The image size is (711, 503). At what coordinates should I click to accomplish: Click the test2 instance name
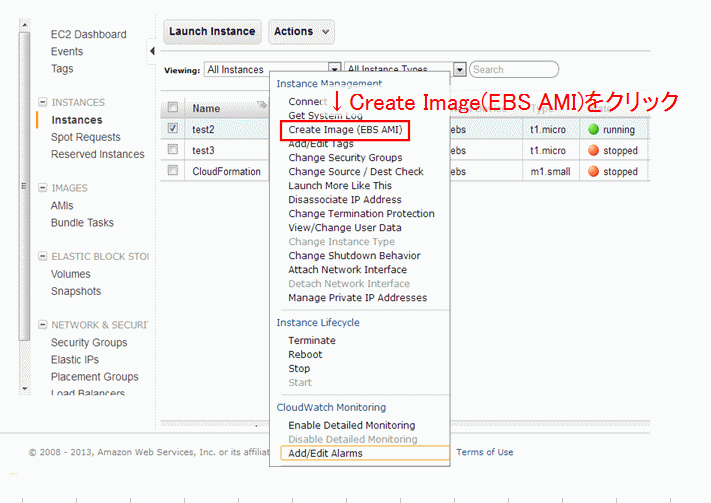[203, 130]
